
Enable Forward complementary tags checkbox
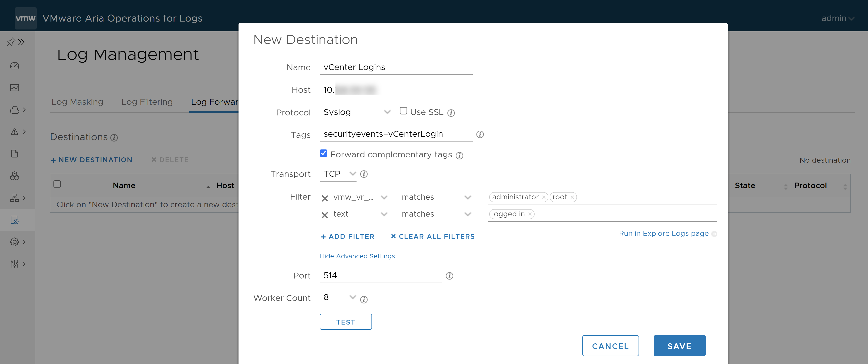(x=323, y=154)
